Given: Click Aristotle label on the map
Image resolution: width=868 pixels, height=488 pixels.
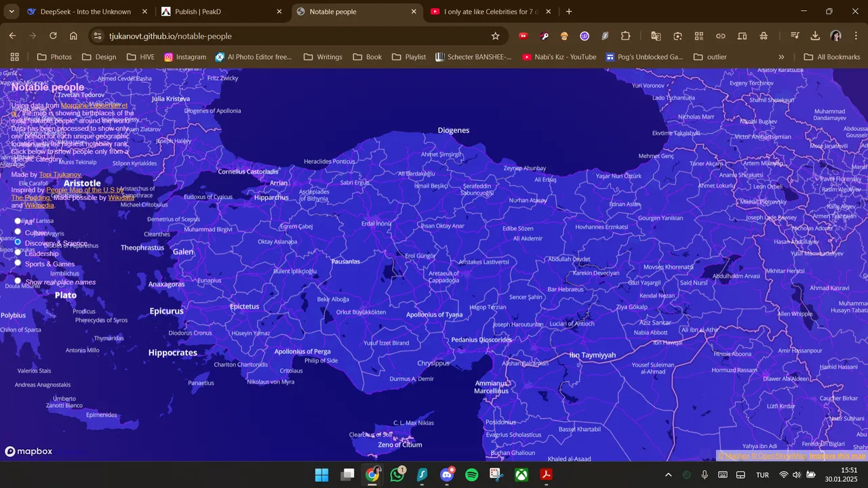Looking at the screenshot, I should (82, 183).
